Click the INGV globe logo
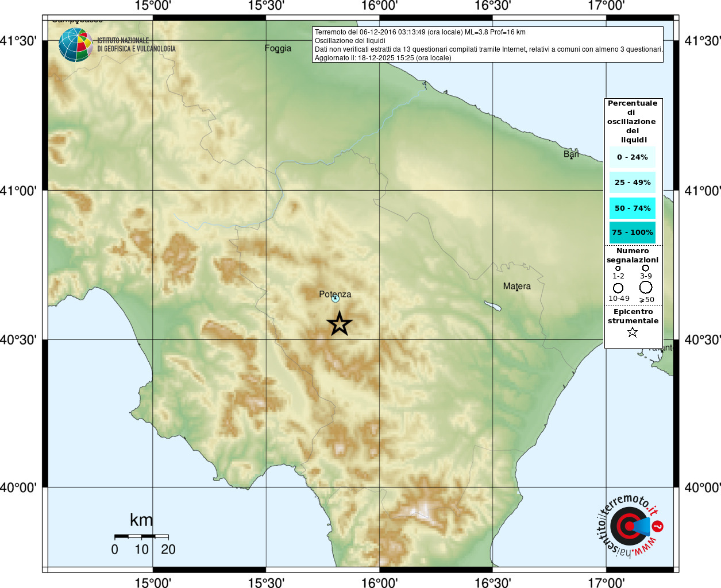Image resolution: width=721 pixels, height=588 pixels. pyautogui.click(x=76, y=45)
